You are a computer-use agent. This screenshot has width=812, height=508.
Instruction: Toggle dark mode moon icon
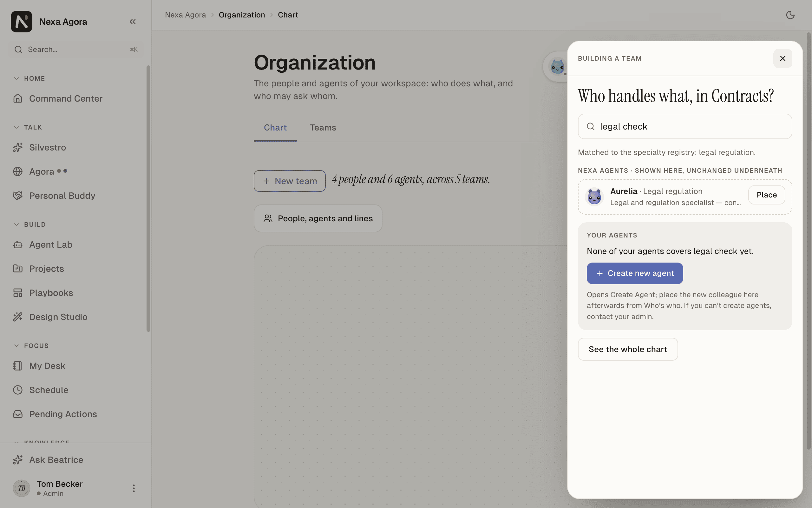[x=790, y=15]
